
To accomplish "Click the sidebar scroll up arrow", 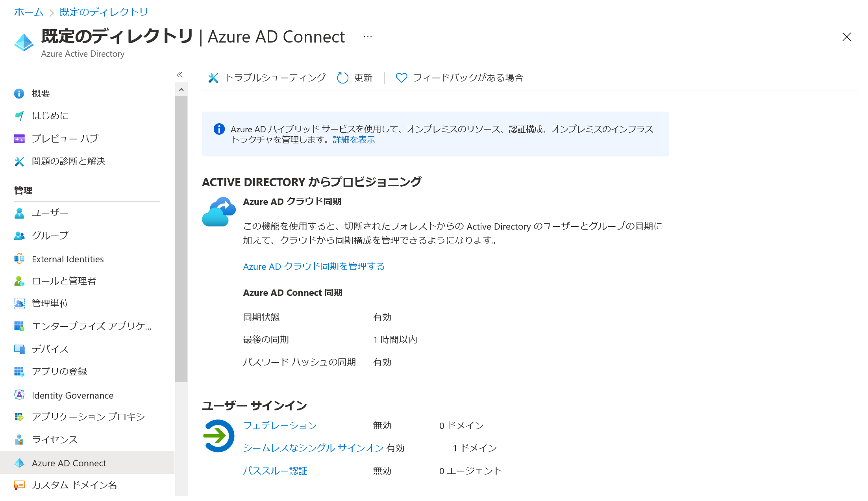I will [x=181, y=90].
